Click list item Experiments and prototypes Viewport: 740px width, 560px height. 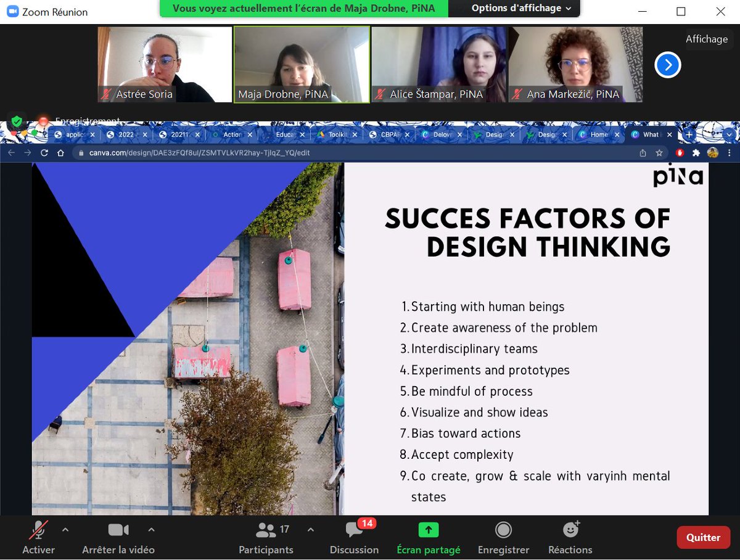(x=490, y=370)
